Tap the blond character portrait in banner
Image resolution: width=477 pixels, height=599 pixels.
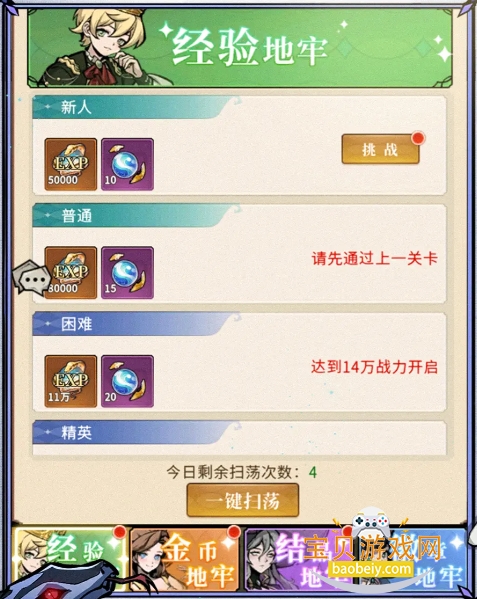pyautogui.click(x=101, y=47)
